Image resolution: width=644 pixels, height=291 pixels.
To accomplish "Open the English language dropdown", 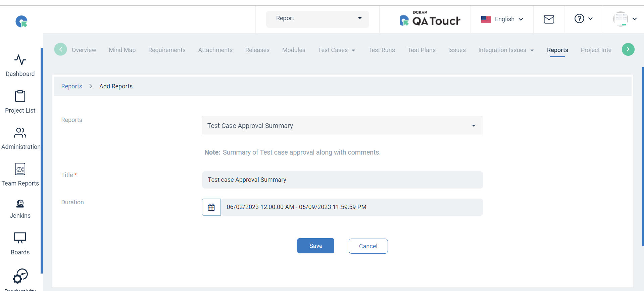I will point(502,19).
